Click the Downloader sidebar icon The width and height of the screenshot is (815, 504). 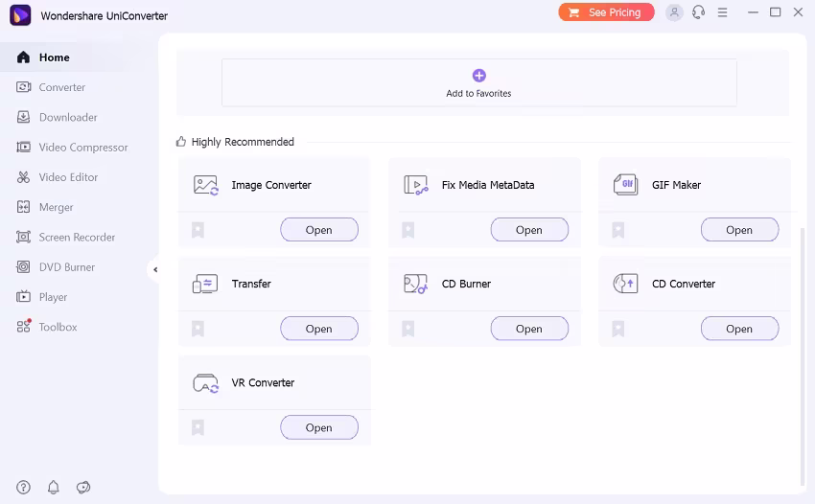point(23,117)
